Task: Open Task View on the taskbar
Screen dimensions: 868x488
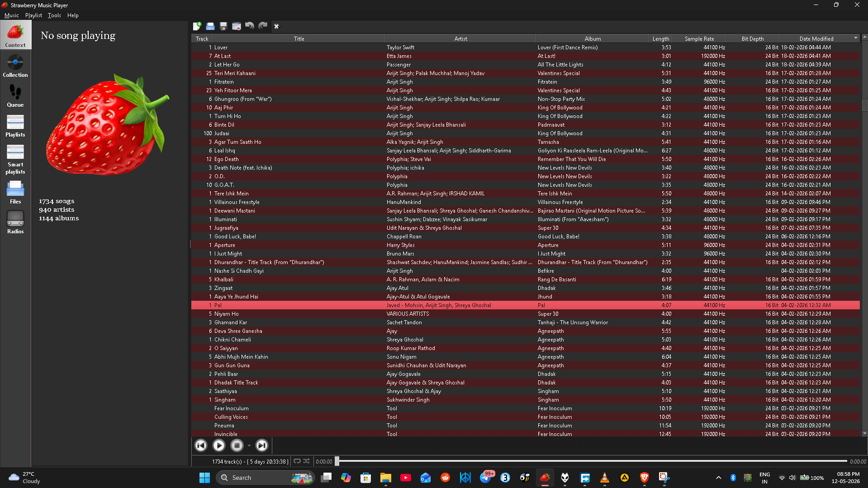Action: (x=326, y=478)
